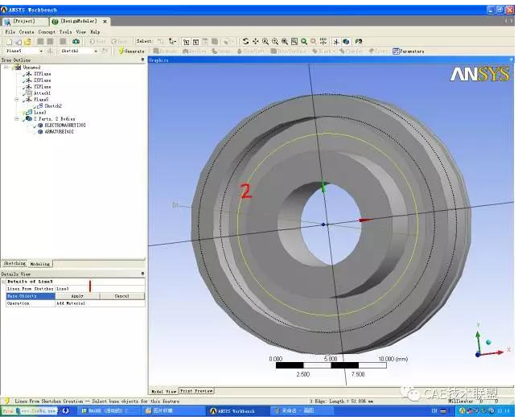Click the Undo toolbar button

97,42
